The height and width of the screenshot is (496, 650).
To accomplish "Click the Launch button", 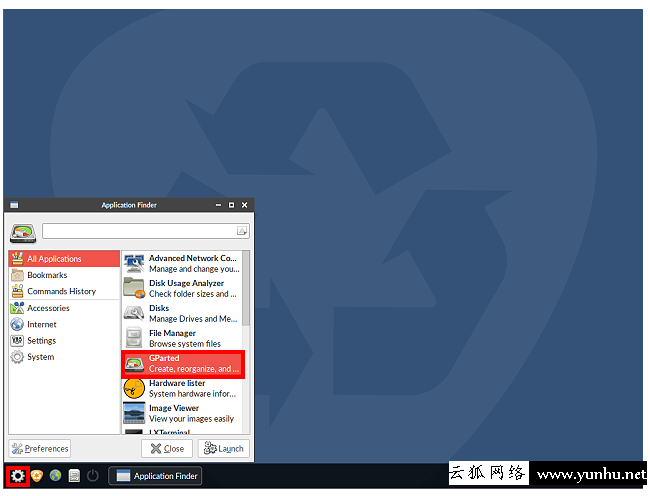I will [x=224, y=449].
